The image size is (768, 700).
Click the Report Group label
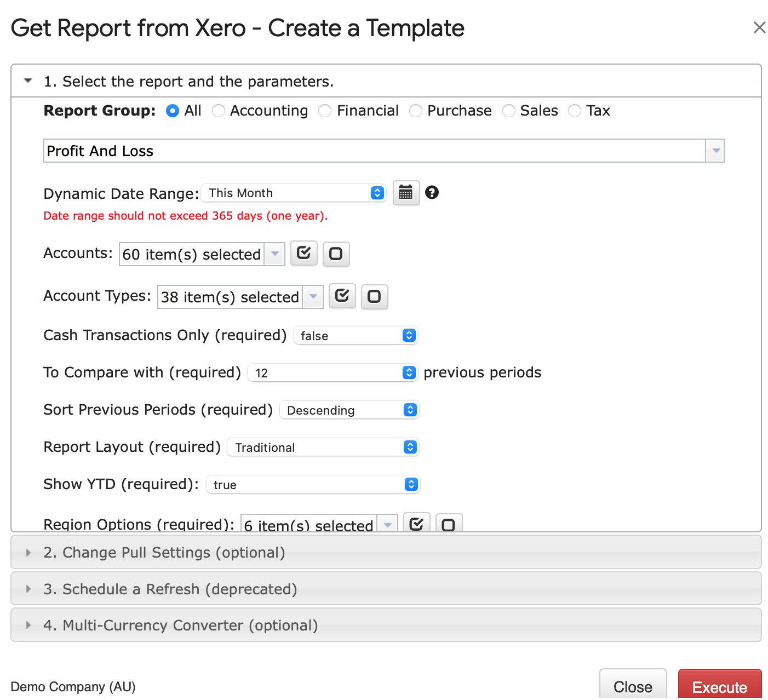(100, 111)
